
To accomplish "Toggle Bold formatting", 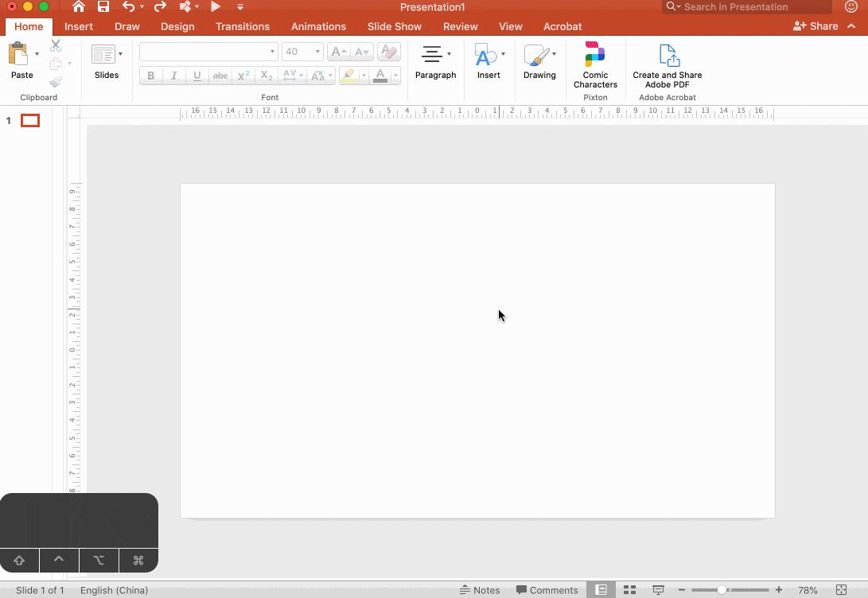I will (x=150, y=76).
